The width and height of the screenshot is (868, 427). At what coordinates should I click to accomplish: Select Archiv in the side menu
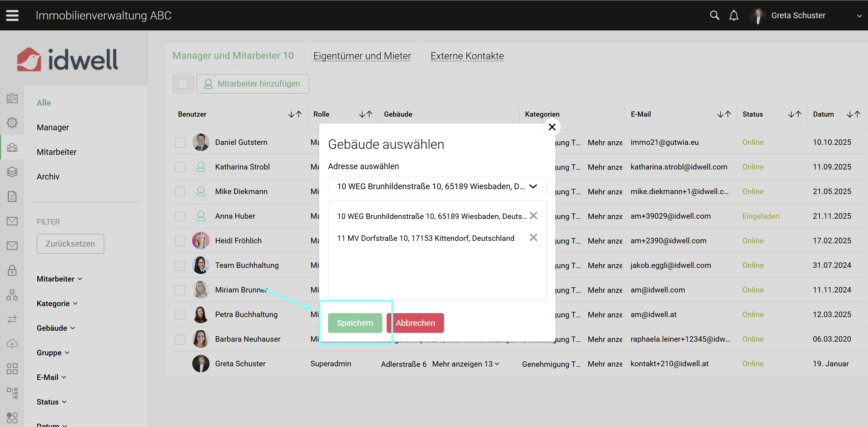pos(48,176)
